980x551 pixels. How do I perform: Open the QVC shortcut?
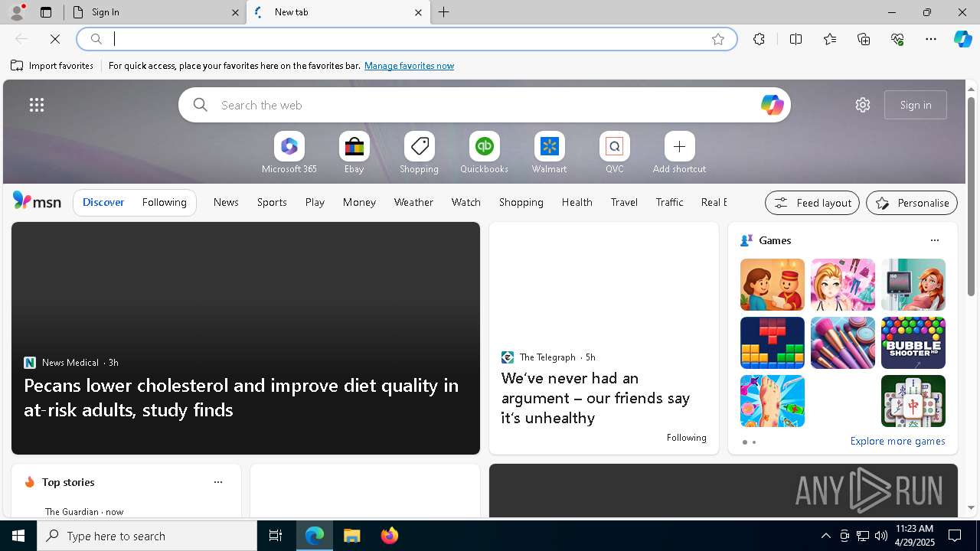tap(614, 153)
